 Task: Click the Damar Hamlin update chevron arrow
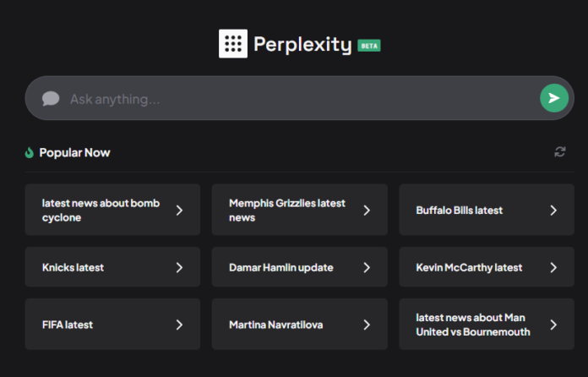pyautogui.click(x=367, y=268)
